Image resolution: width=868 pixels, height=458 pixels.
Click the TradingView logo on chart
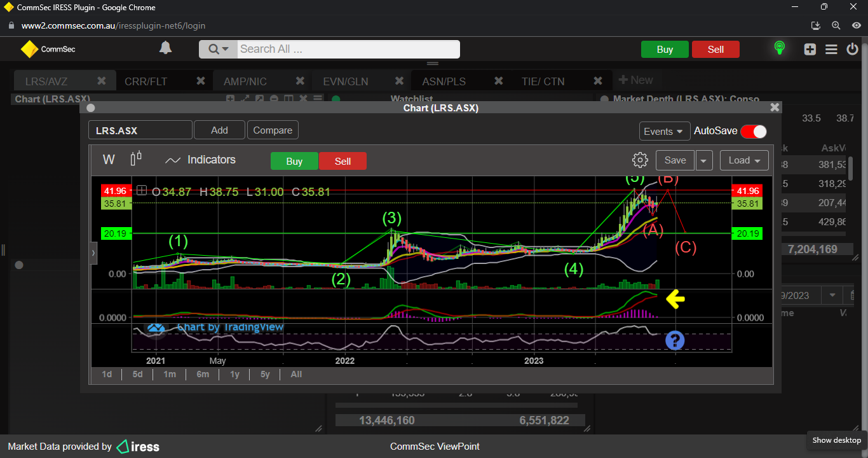click(x=156, y=328)
